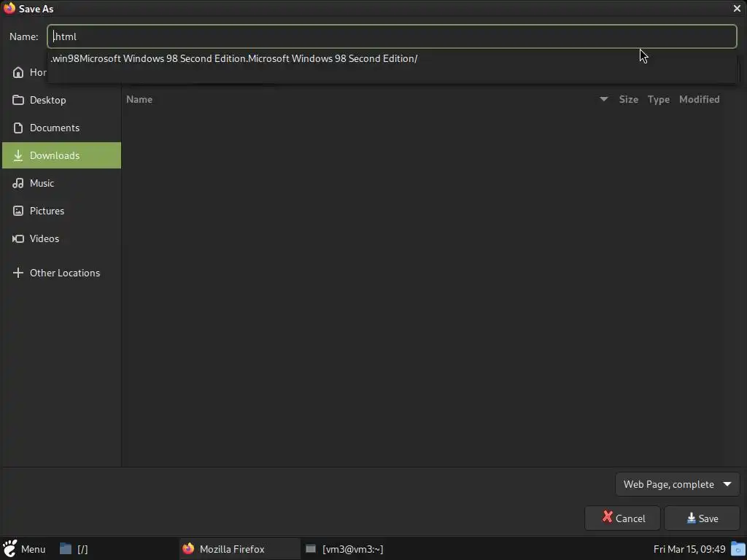Sort files by the Name column

tap(139, 99)
